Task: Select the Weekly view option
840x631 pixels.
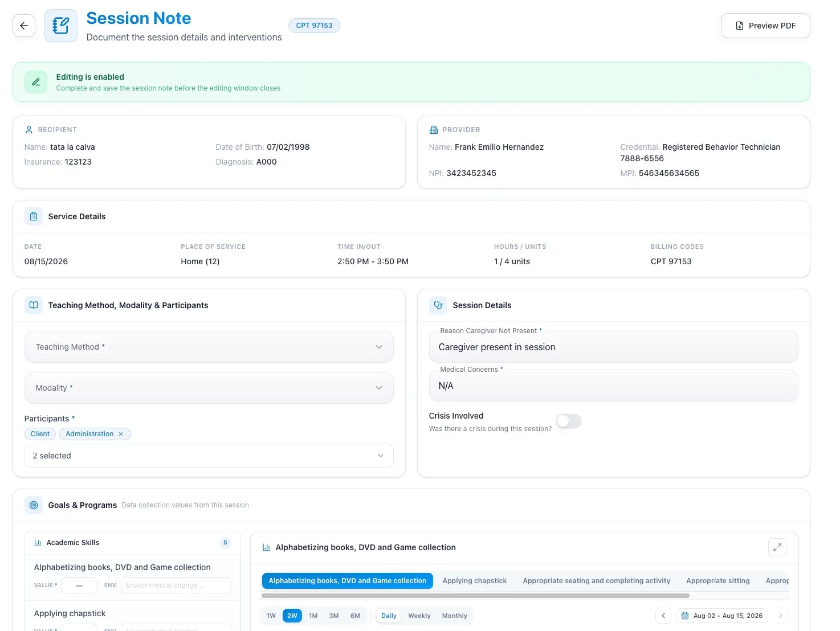Action: (x=419, y=616)
